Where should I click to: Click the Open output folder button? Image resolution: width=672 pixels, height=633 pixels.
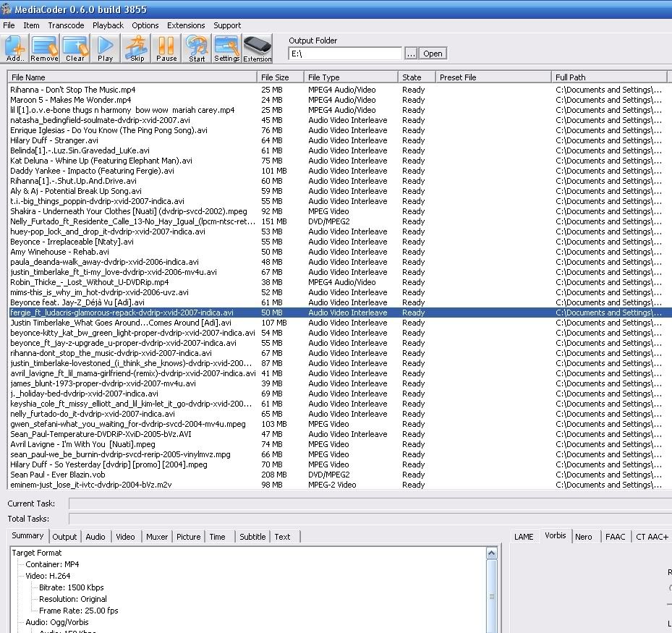click(433, 54)
